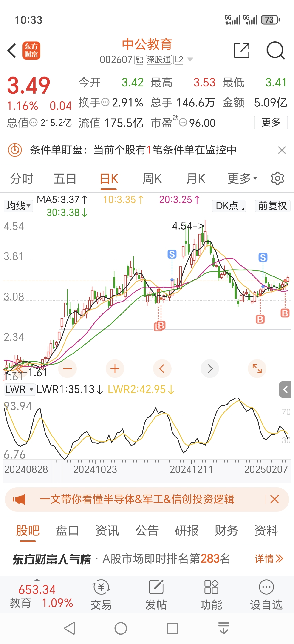Viewport: 294px width, 644px height.
Task: Move the chart left with the arrow
Action: click(x=162, y=368)
